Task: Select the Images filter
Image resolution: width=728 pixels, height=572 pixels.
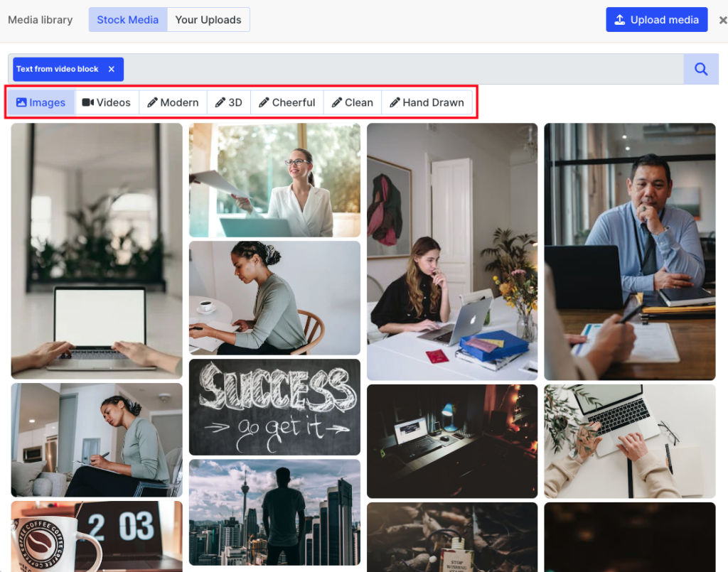Action: [41, 102]
